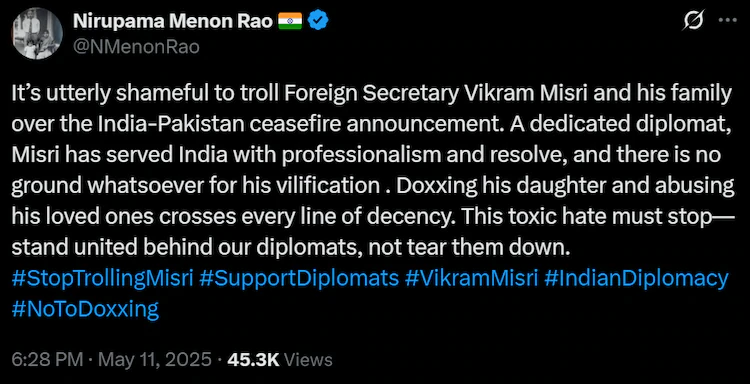The height and width of the screenshot is (384, 750).
Task: Open the Grok explain-this-post icon
Action: (x=692, y=21)
